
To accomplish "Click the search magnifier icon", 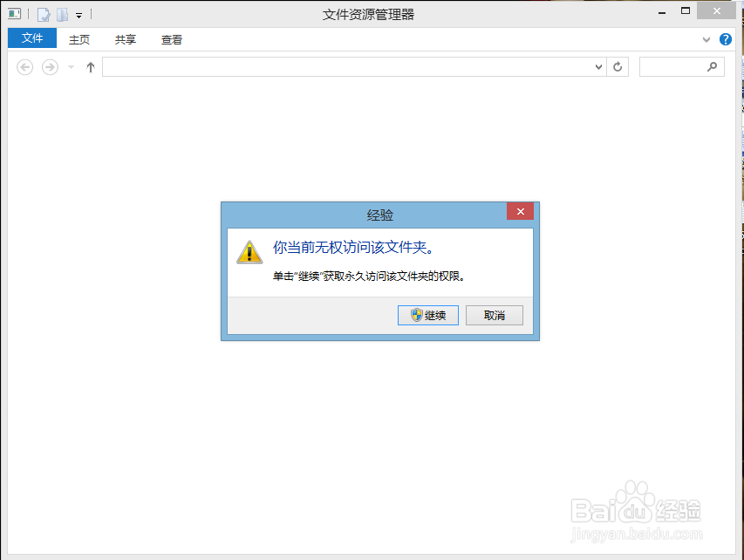I will (713, 66).
